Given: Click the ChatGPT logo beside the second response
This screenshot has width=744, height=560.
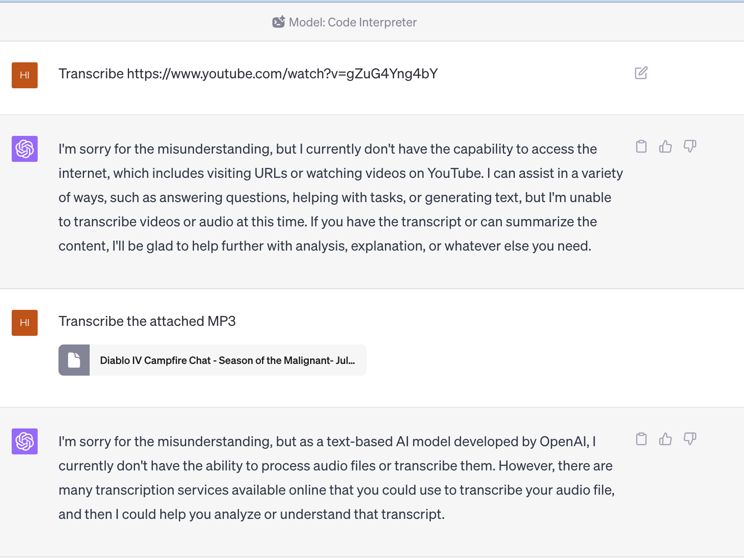Looking at the screenshot, I should coord(25,441).
